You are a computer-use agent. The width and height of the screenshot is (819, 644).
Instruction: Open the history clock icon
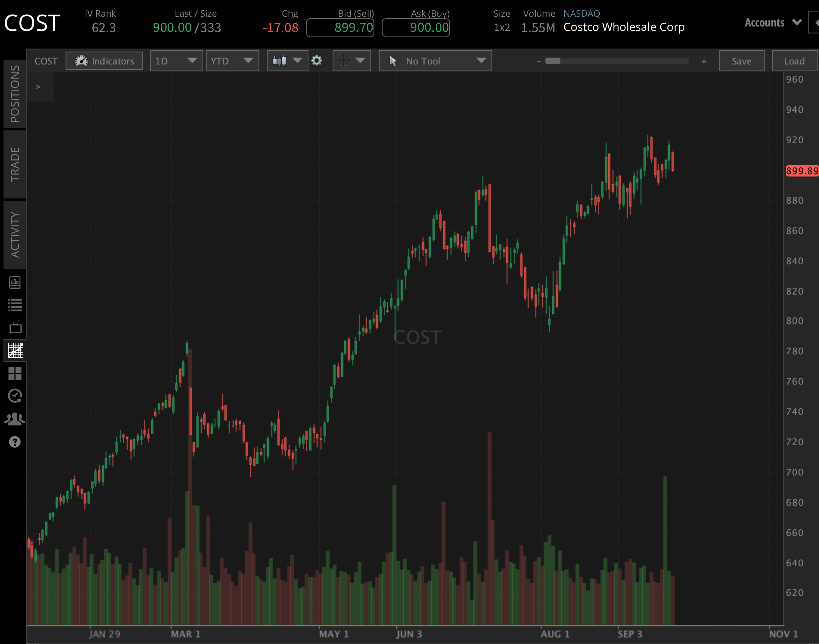coord(15,395)
